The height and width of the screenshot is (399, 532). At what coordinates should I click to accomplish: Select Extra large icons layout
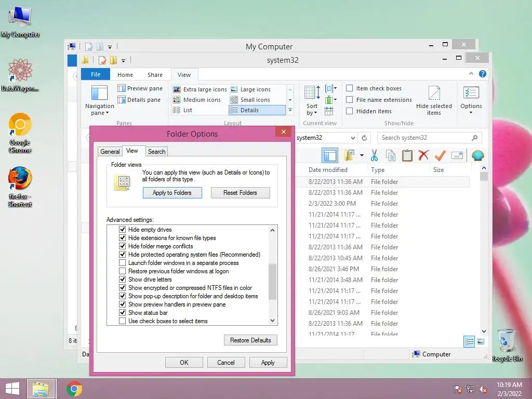coord(200,89)
